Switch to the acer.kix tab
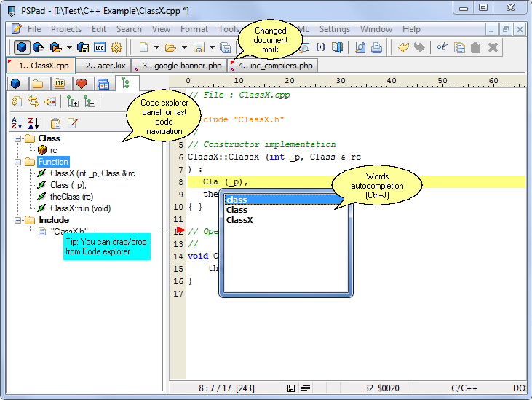The image size is (532, 400). click(x=103, y=66)
